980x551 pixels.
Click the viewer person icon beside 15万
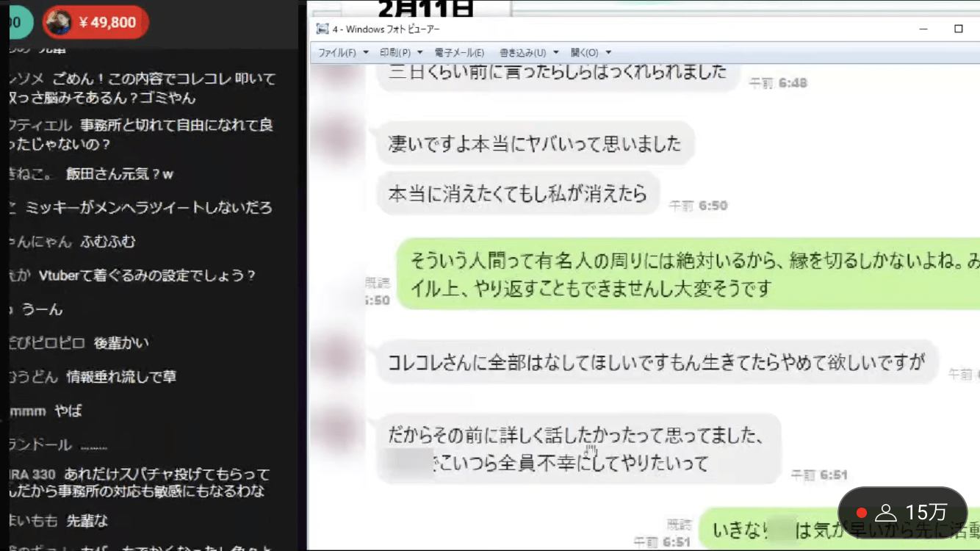[887, 512]
